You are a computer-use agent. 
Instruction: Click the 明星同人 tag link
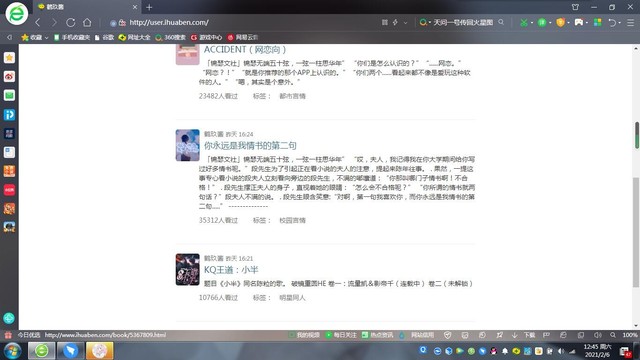point(292,298)
